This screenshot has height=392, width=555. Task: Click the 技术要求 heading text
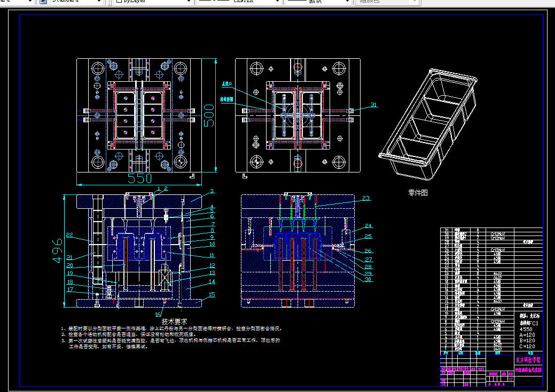pos(174,322)
